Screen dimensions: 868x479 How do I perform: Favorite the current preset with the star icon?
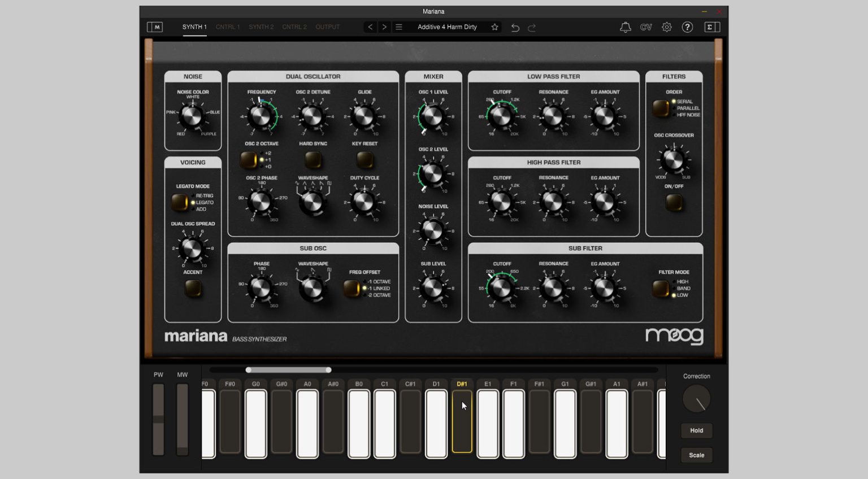click(494, 27)
